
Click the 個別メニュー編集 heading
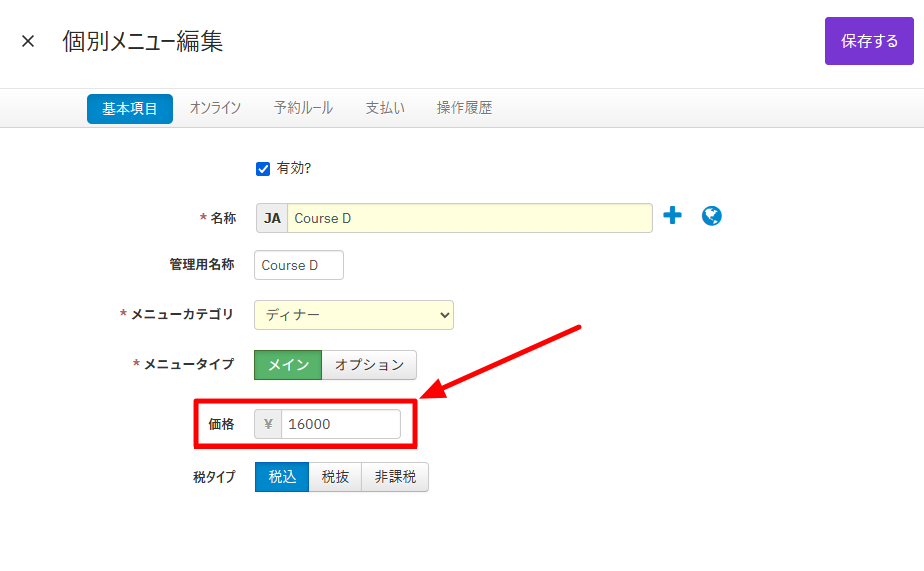[143, 41]
